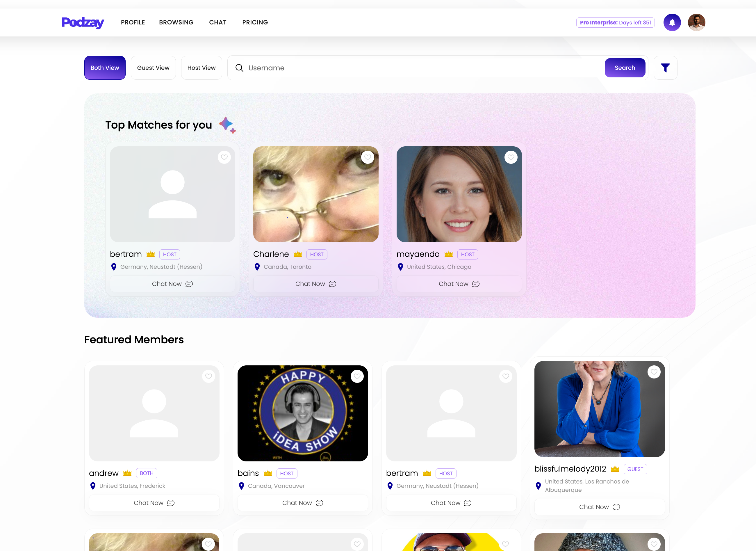Image resolution: width=756 pixels, height=551 pixels.
Task: Favorite andrew with the heart icon
Action: 208,376
